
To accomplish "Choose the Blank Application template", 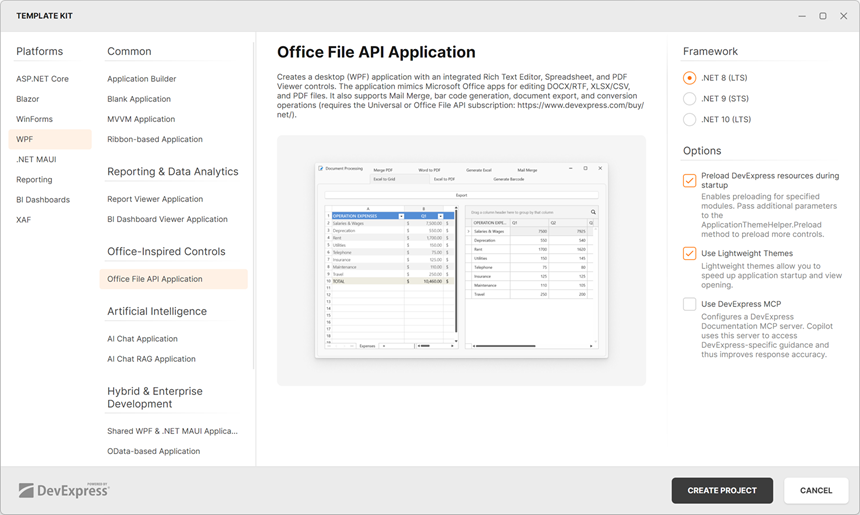I will pos(173,99).
